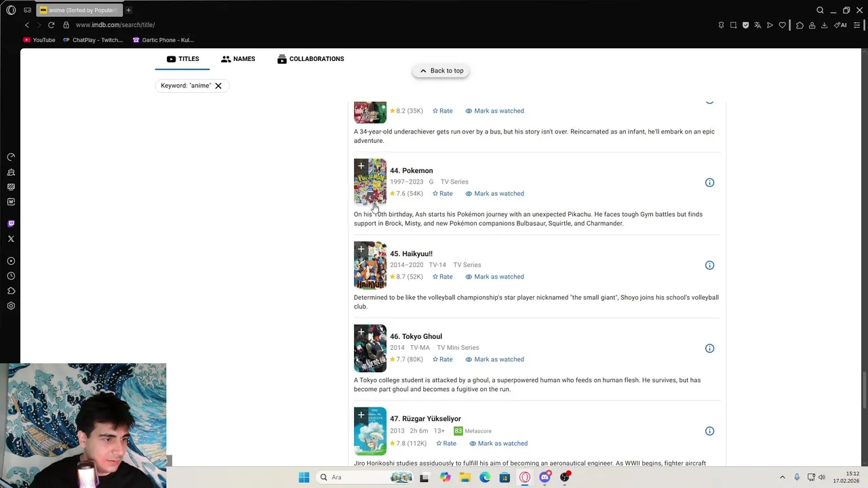The width and height of the screenshot is (868, 488).
Task: Rate Rüzgar Yükseliyor
Action: coord(446,443)
